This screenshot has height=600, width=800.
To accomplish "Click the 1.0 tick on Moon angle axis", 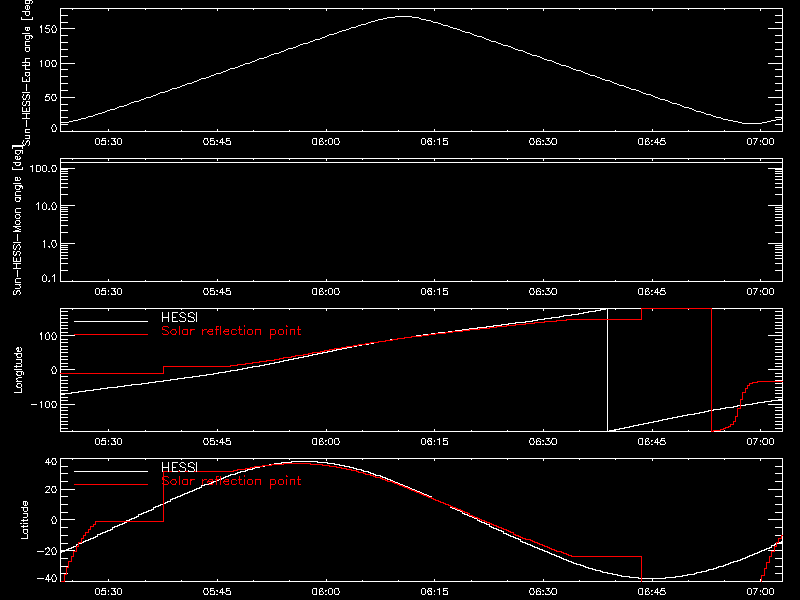I will [49, 244].
